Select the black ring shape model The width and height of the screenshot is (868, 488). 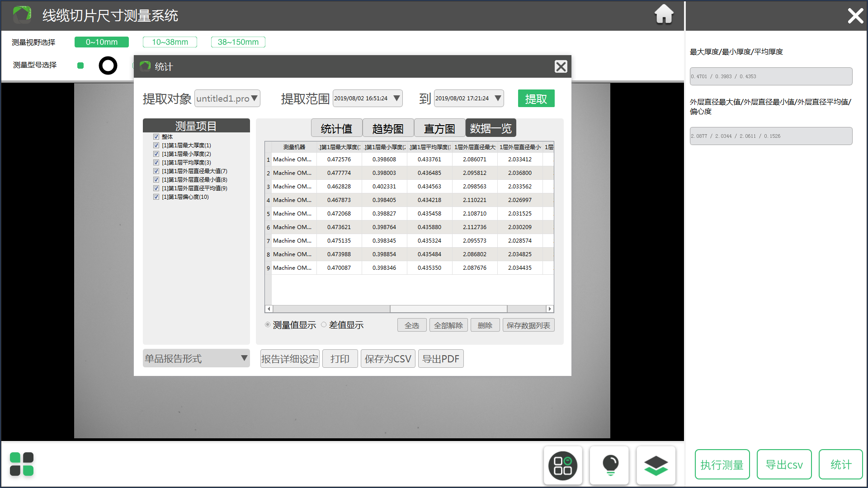tap(108, 66)
